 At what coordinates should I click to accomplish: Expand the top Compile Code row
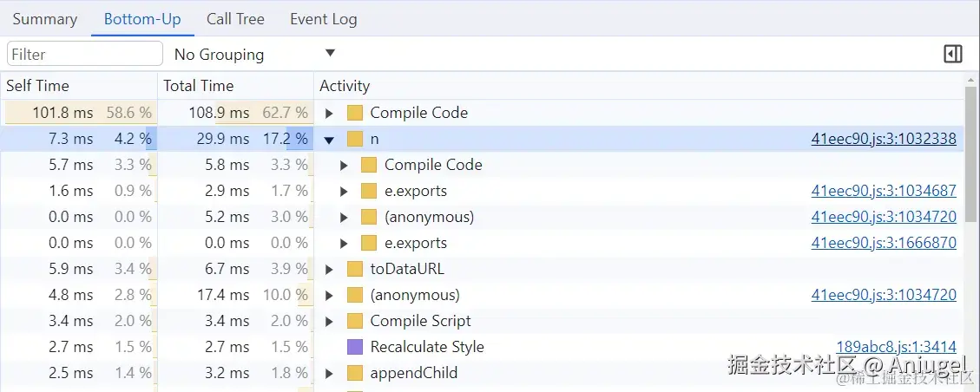[x=329, y=113]
